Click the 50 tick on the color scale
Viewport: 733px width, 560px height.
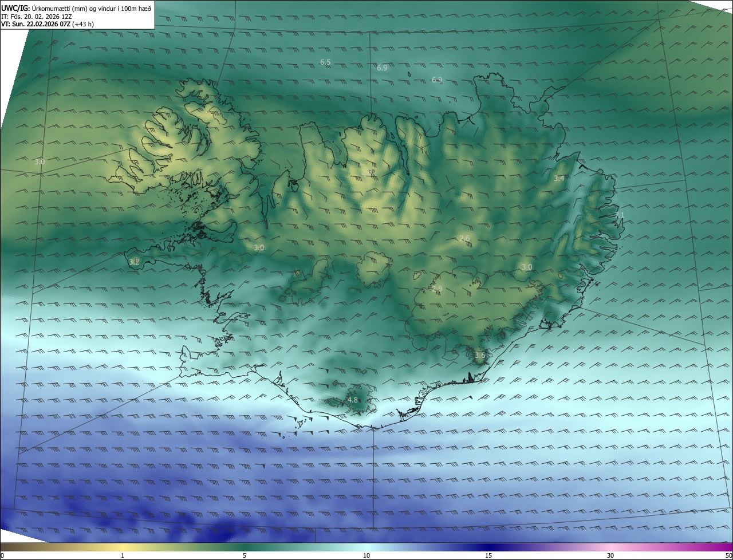pyautogui.click(x=728, y=555)
